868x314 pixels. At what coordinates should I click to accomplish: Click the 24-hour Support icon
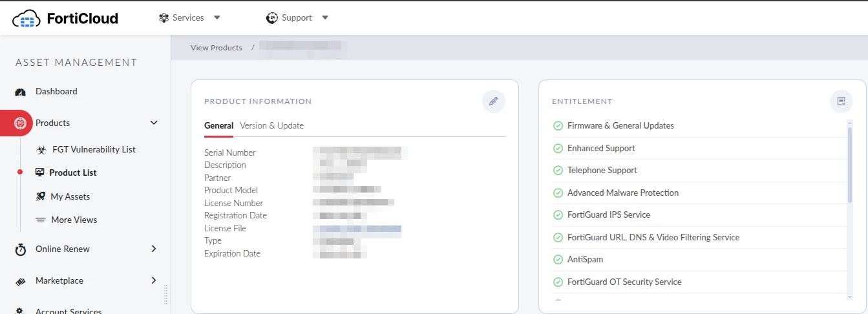[271, 18]
